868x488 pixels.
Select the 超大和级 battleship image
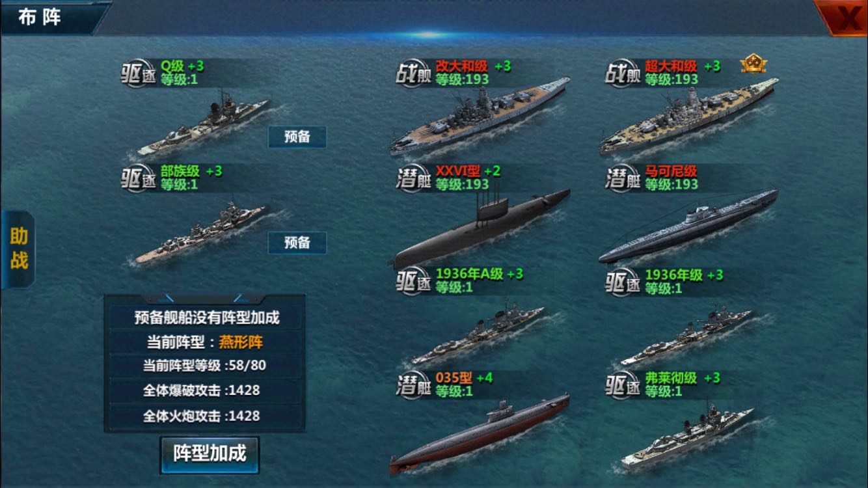pyautogui.click(x=689, y=116)
